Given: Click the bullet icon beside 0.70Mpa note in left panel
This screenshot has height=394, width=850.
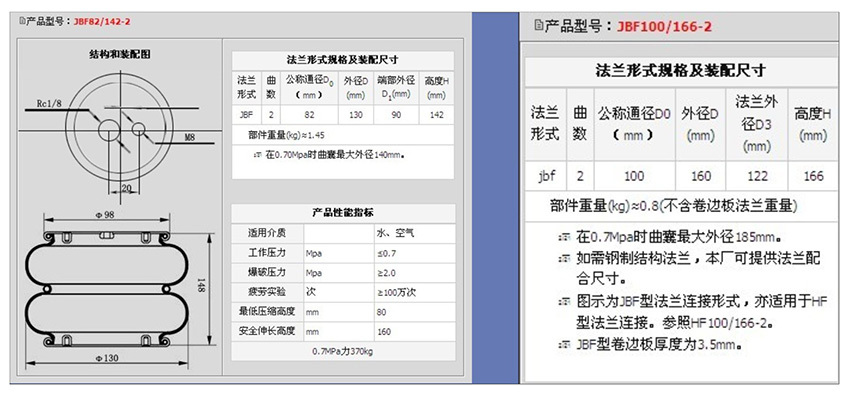Looking at the screenshot, I should tap(258, 155).
